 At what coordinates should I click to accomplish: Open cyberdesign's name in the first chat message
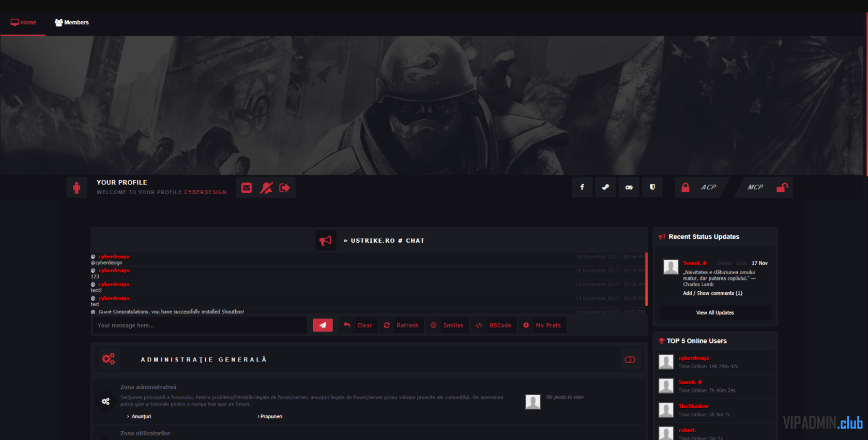tap(114, 256)
